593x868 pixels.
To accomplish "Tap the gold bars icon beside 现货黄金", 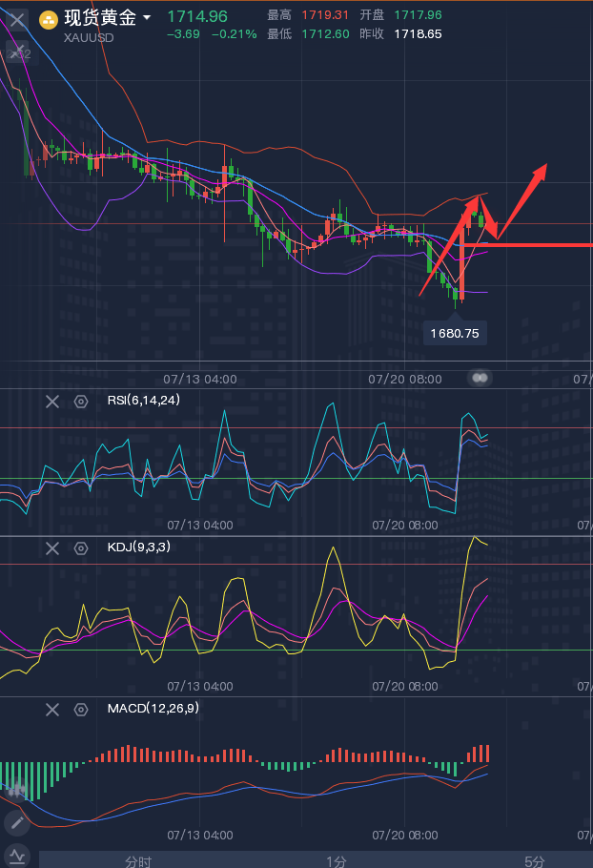I will coord(49,20).
